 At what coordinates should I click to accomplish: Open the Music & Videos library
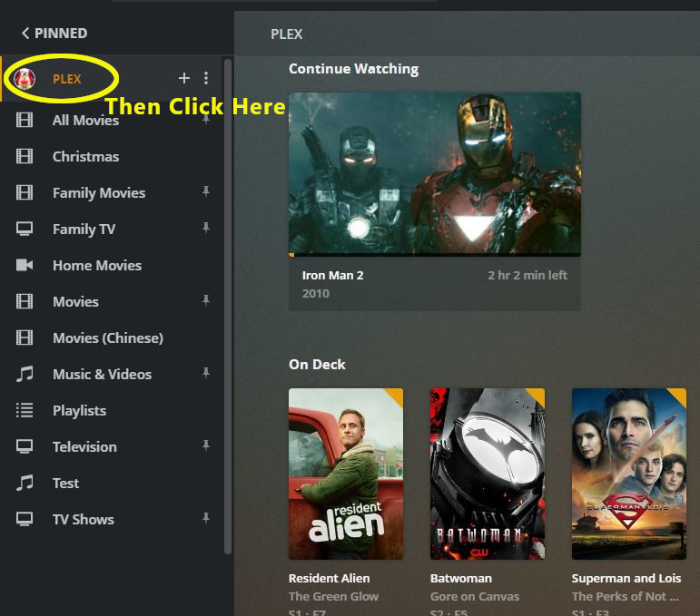103,375
